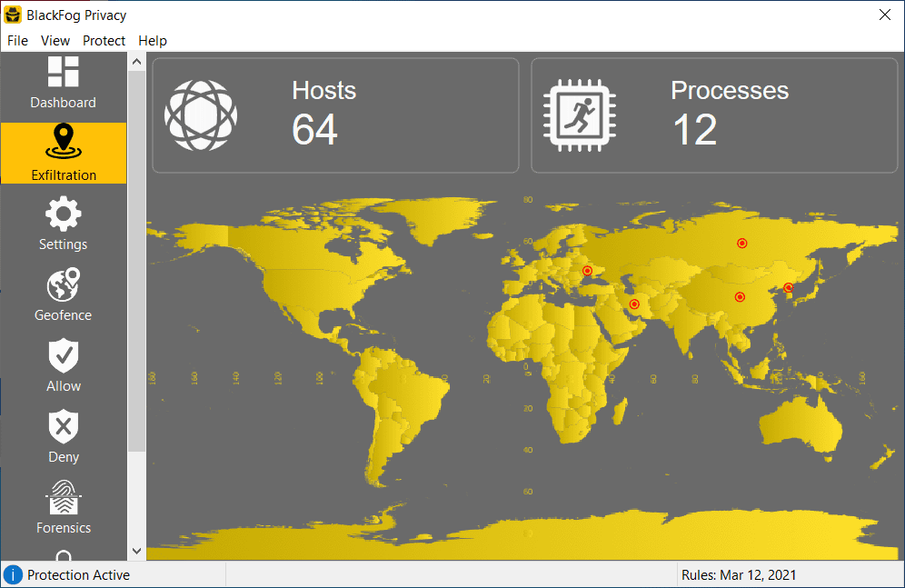Click the Hosts label text
This screenshot has height=588, width=905.
tap(323, 91)
